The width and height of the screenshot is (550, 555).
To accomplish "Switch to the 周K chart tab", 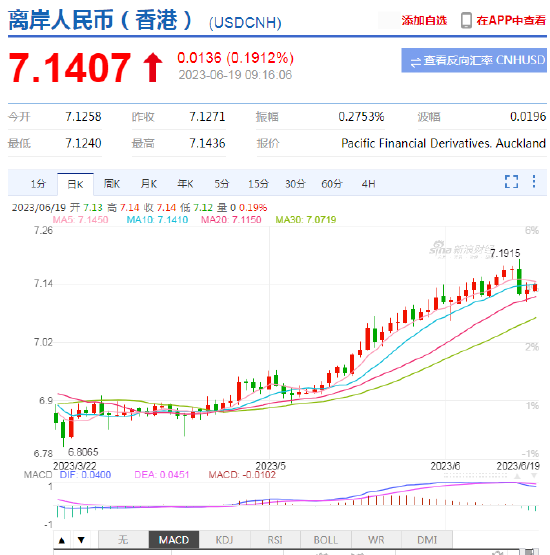I will tap(112, 184).
